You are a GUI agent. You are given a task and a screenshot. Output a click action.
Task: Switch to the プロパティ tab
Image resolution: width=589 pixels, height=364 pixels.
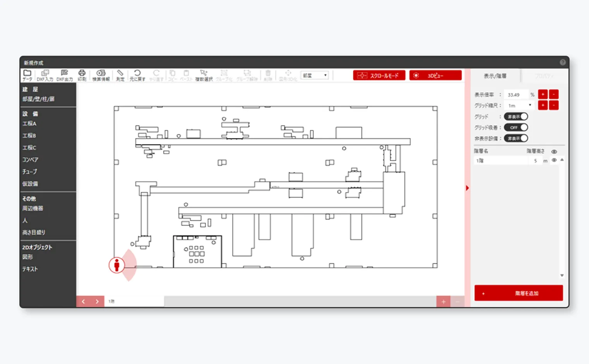click(544, 76)
